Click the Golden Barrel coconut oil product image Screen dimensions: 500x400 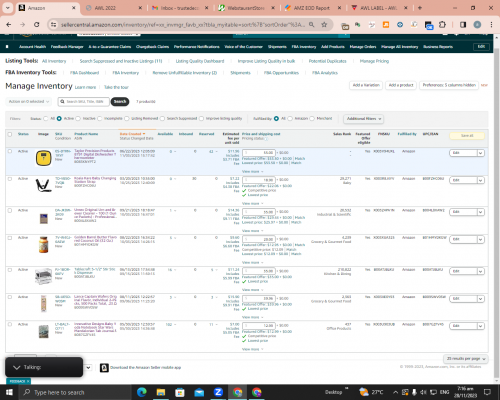point(44,245)
